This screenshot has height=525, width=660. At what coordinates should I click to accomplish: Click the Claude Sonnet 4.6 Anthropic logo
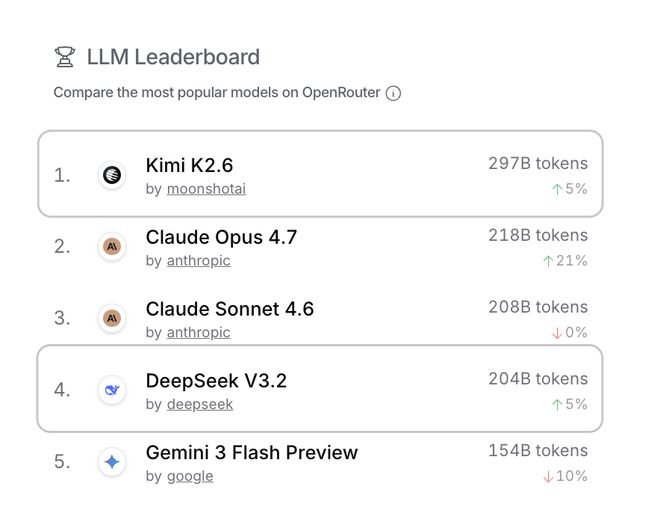point(112,318)
